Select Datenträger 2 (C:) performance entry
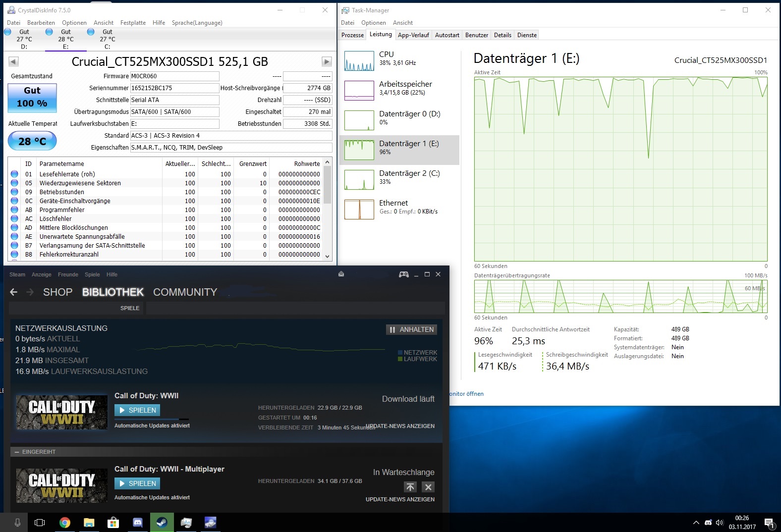 point(399,180)
